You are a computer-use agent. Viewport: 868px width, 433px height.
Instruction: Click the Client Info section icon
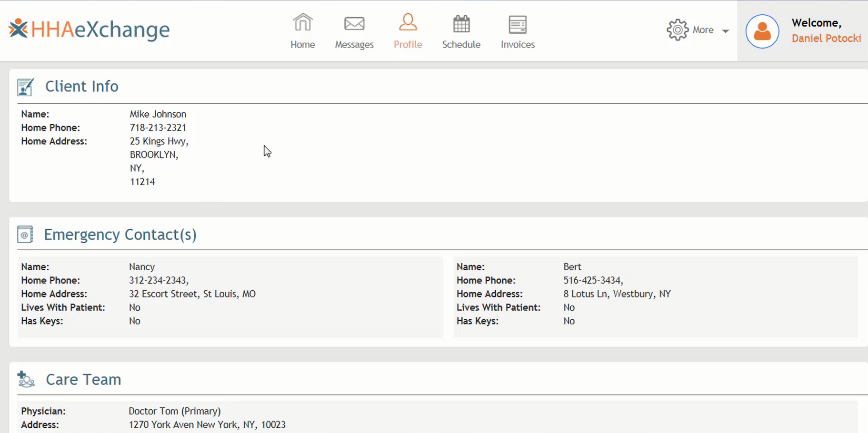[x=25, y=87]
